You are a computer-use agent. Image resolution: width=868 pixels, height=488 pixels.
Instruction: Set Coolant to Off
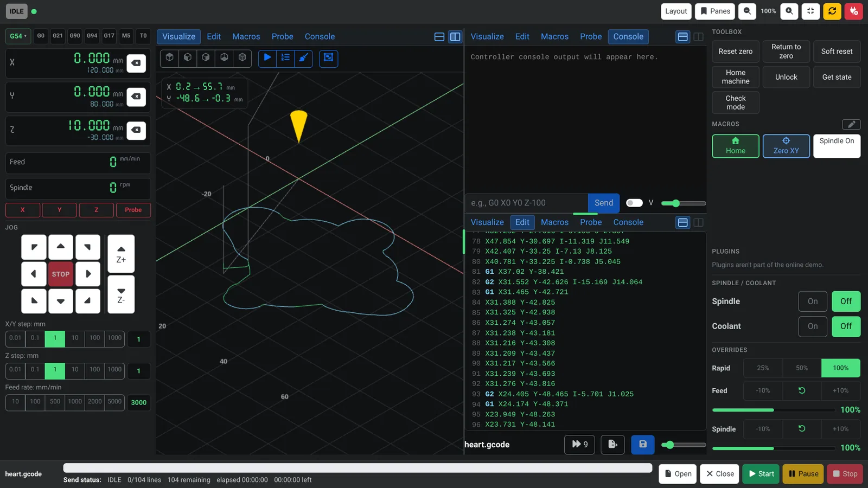pos(846,326)
